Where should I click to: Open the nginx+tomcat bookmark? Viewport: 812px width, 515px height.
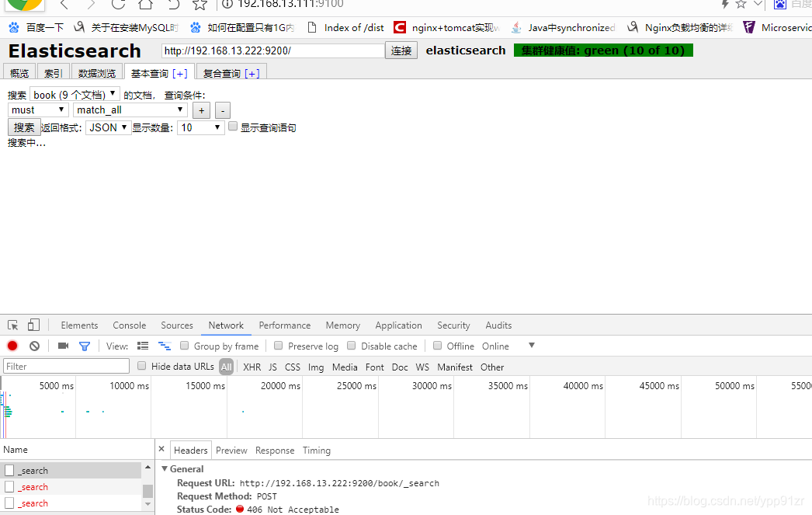pos(446,27)
